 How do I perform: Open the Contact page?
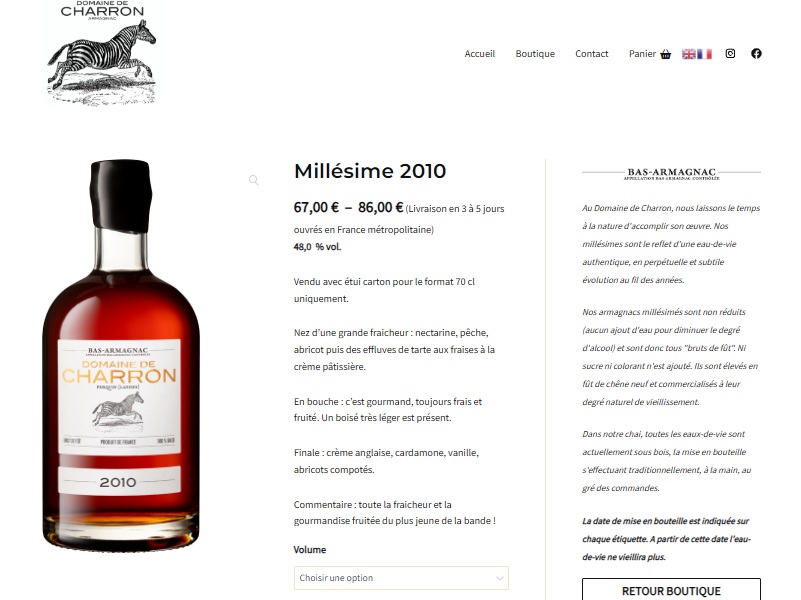pyautogui.click(x=592, y=54)
